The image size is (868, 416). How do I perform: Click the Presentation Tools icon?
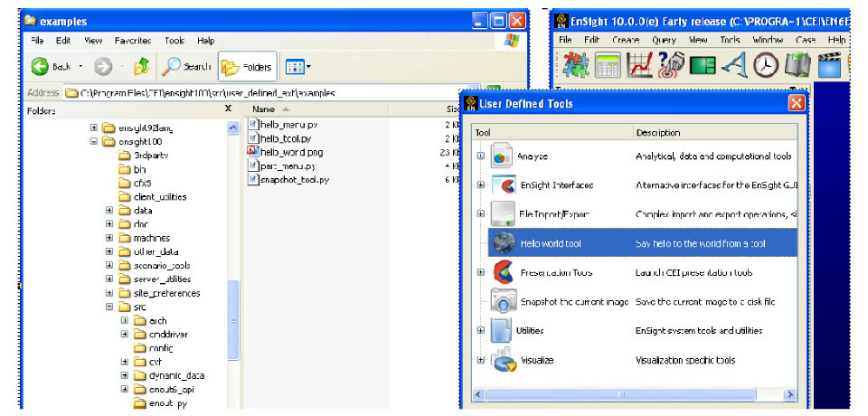pos(504,272)
